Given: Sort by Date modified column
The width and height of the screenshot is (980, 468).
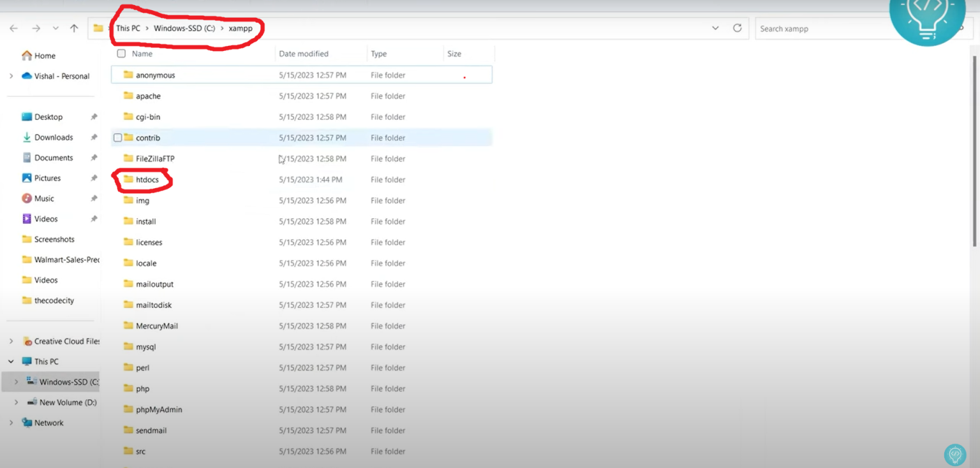Looking at the screenshot, I should pyautogui.click(x=304, y=54).
